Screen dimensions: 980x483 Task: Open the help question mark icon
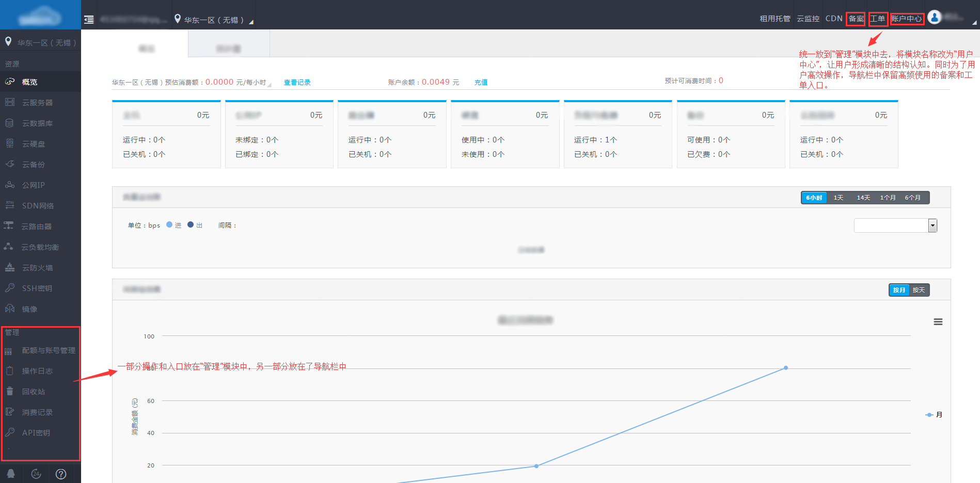(61, 474)
